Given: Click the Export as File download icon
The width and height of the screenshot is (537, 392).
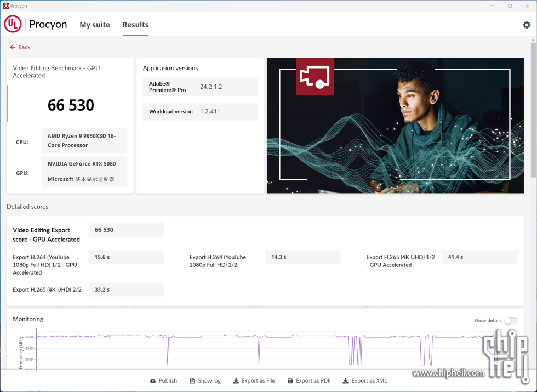Looking at the screenshot, I should pyautogui.click(x=236, y=380).
